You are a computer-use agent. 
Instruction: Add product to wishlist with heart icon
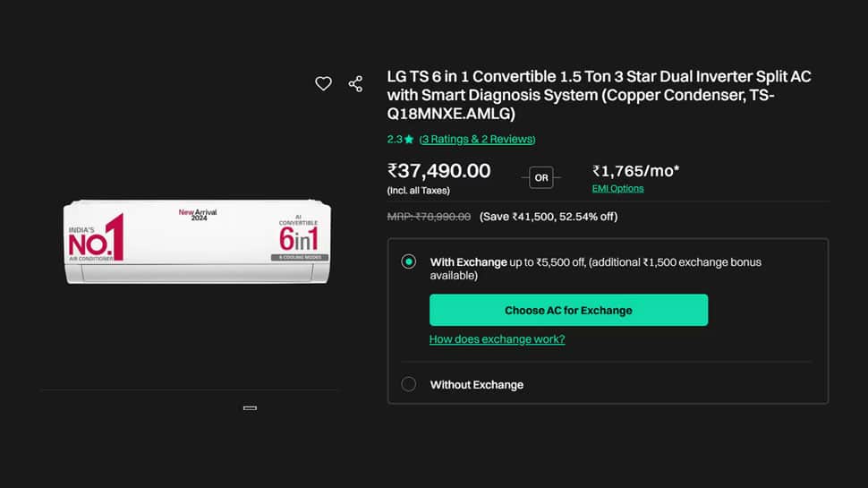pos(323,83)
